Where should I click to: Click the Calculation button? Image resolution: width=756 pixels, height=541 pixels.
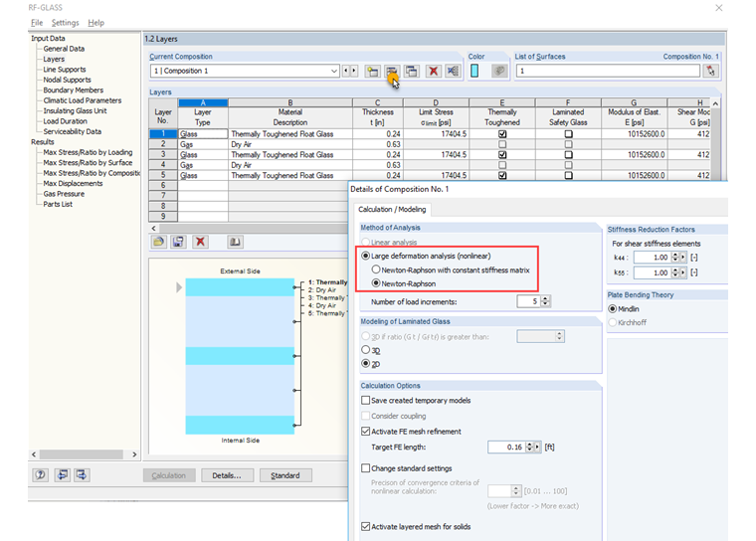click(x=169, y=475)
